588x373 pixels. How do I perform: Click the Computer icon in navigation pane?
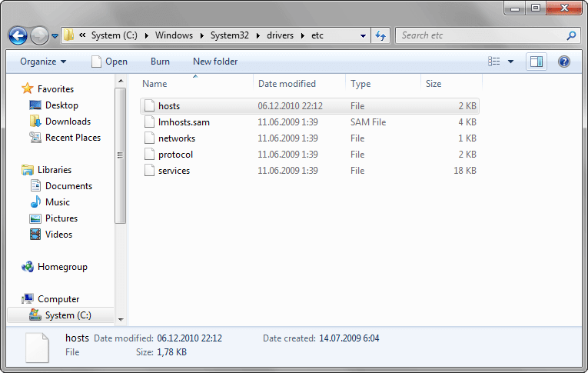pos(28,298)
